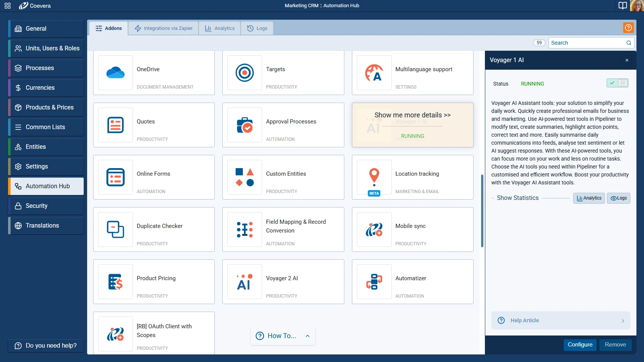Click the addons list vertical scrollbar
The image size is (644, 362).
pyautogui.click(x=482, y=211)
